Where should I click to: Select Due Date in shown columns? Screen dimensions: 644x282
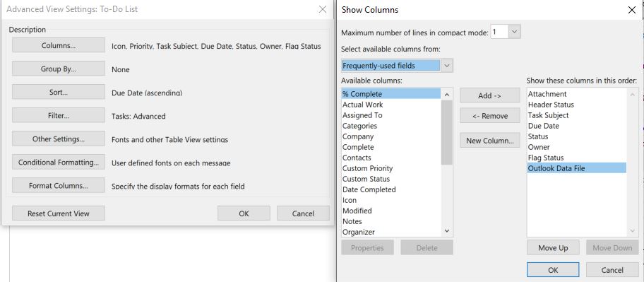click(x=577, y=126)
